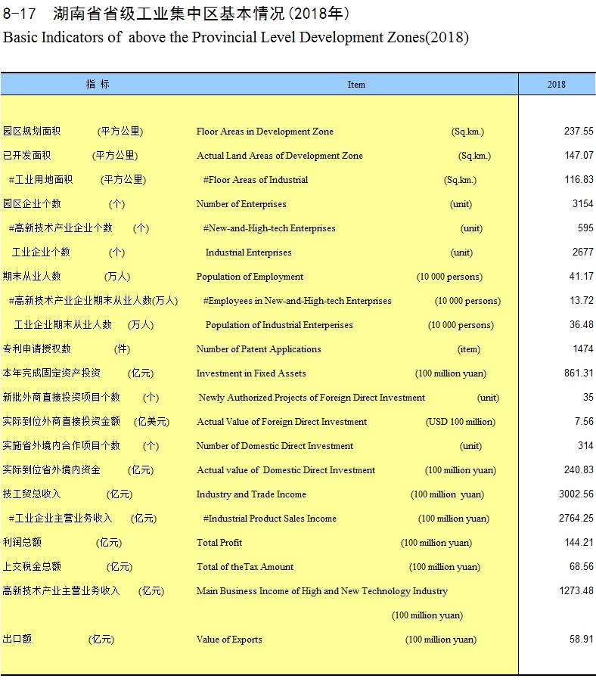Click the Chinese label '出口额'
The width and height of the screenshot is (596, 700).
coord(17,639)
